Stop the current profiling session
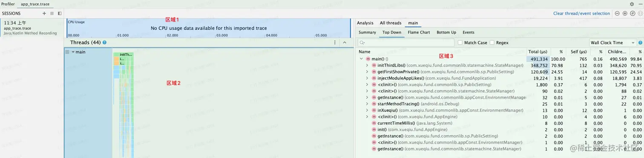Screen dimensions: 644x158 coord(52,14)
